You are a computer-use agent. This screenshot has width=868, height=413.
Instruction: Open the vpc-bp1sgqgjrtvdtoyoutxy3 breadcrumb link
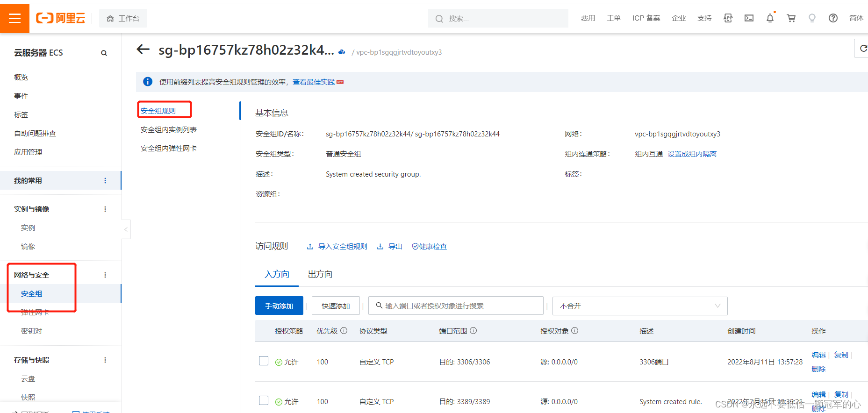(399, 52)
